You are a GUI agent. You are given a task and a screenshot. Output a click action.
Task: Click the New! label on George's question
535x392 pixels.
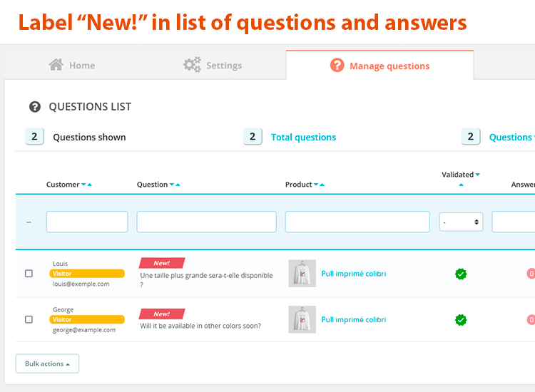click(162, 314)
